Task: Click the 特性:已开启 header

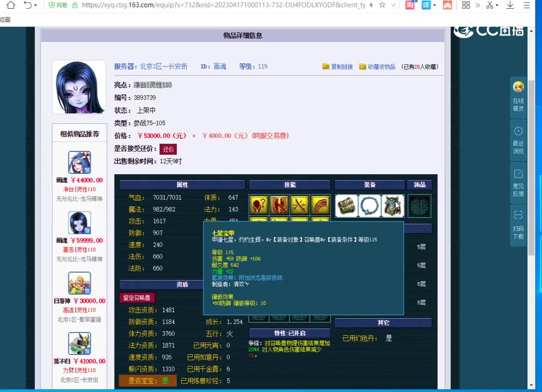Action: tap(290, 333)
